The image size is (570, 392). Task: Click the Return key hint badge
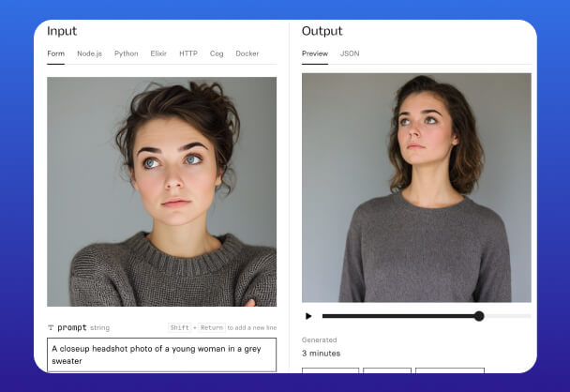pyautogui.click(x=209, y=327)
